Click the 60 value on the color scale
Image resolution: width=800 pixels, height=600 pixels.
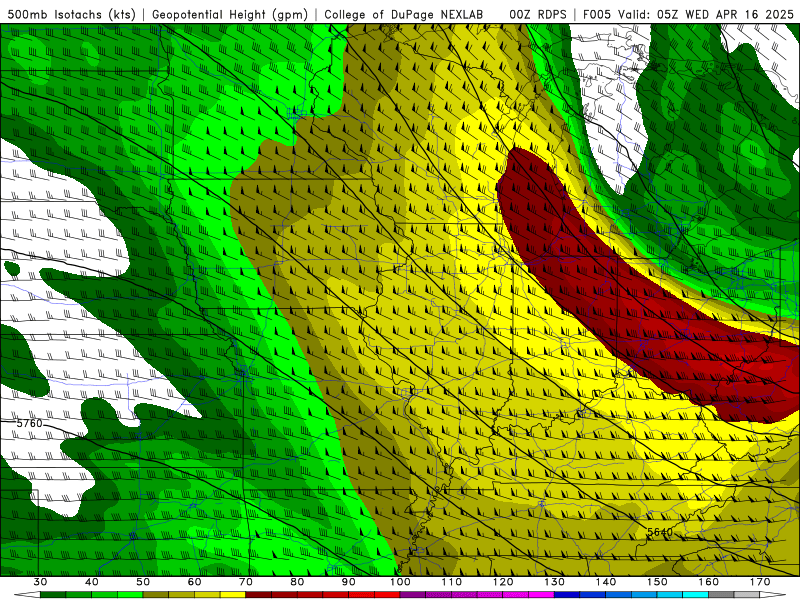point(194,582)
